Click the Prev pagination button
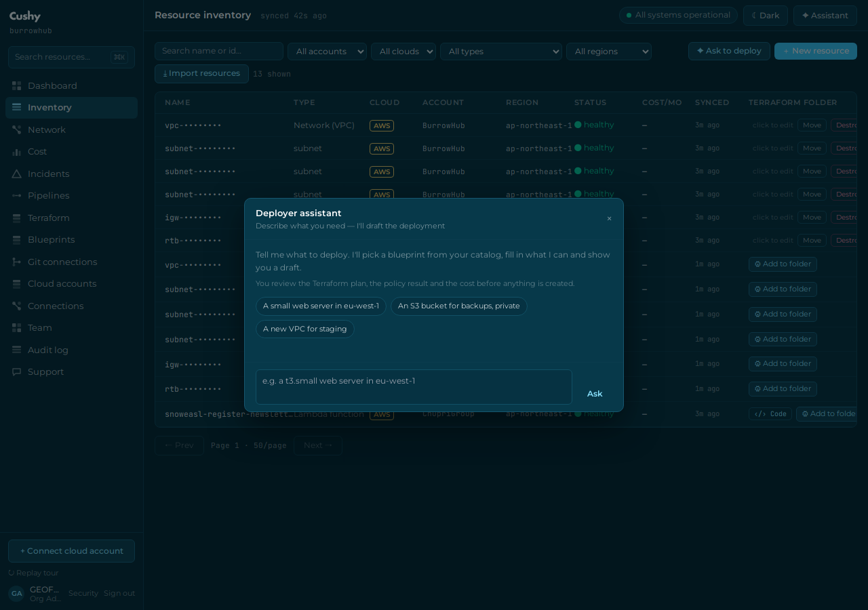The image size is (868, 610). coord(179,446)
